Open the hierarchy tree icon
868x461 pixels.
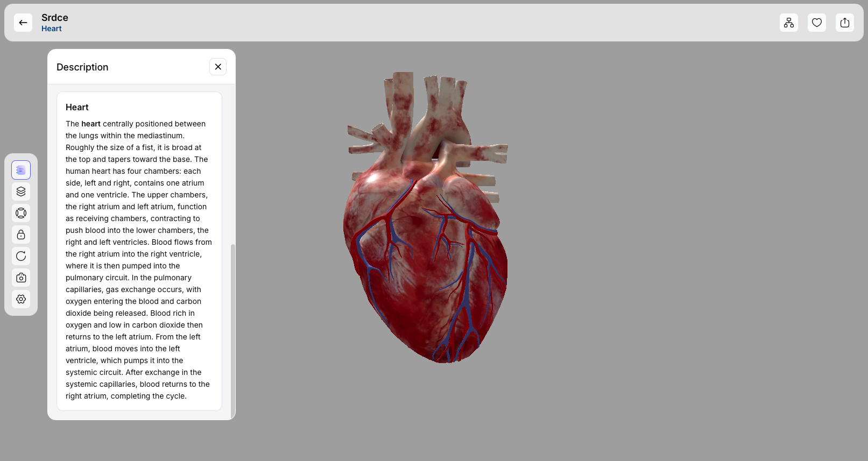[x=788, y=23]
